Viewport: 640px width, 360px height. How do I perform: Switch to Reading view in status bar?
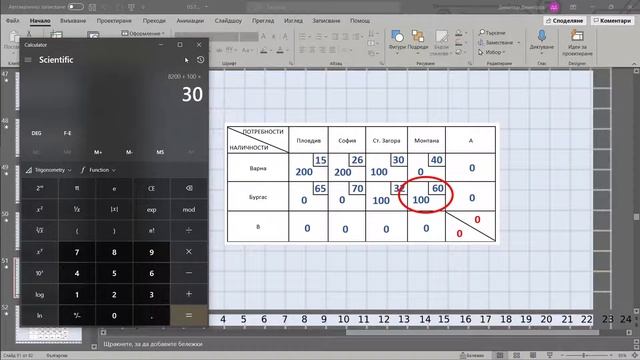pos(533,356)
